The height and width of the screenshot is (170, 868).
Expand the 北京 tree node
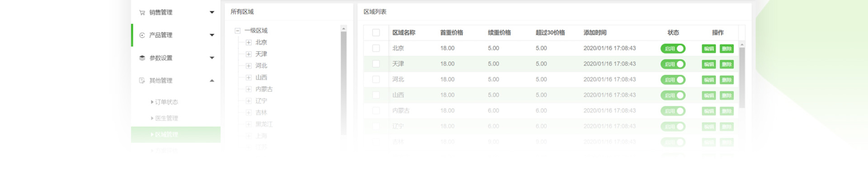pyautogui.click(x=249, y=42)
